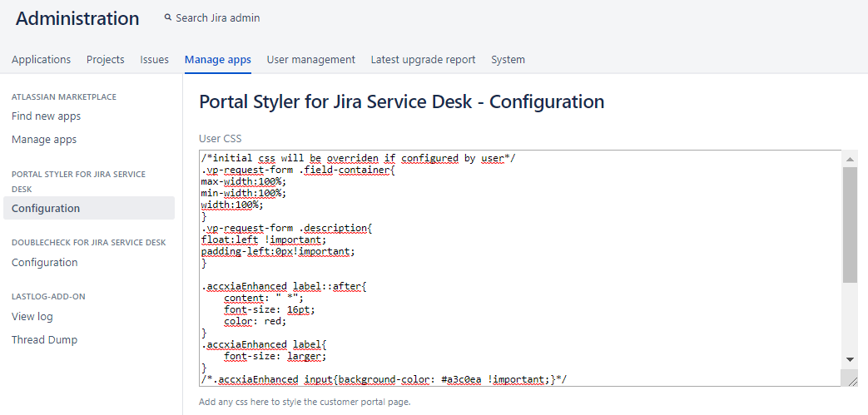The image size is (868, 415).
Task: Click the textarea resize handle
Action: [851, 379]
